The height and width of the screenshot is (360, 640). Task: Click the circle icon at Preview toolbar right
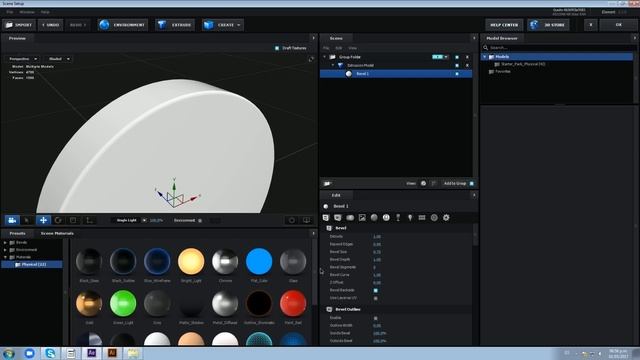click(x=292, y=220)
